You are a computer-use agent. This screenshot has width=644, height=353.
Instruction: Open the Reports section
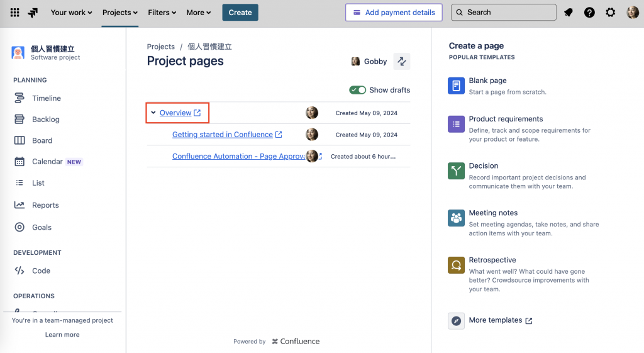[x=45, y=205]
